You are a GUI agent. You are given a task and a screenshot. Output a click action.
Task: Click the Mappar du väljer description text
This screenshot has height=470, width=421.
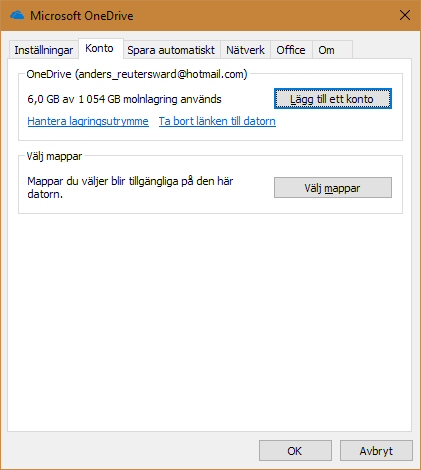tap(130, 187)
